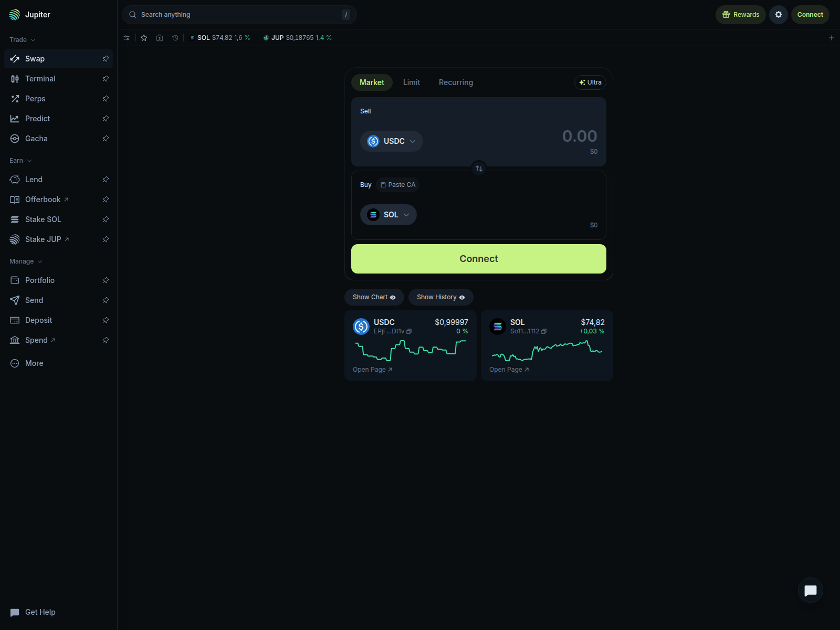Pin the Deposit sidebar item
This screenshot has width=840, height=630.
coord(106,320)
